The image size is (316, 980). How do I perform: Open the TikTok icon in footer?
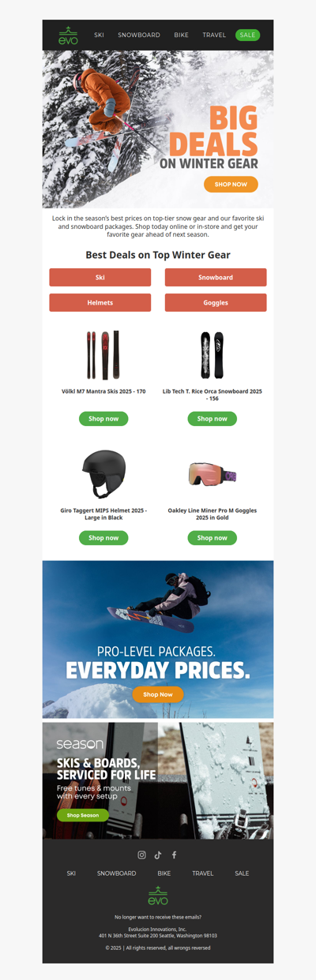pos(158,855)
